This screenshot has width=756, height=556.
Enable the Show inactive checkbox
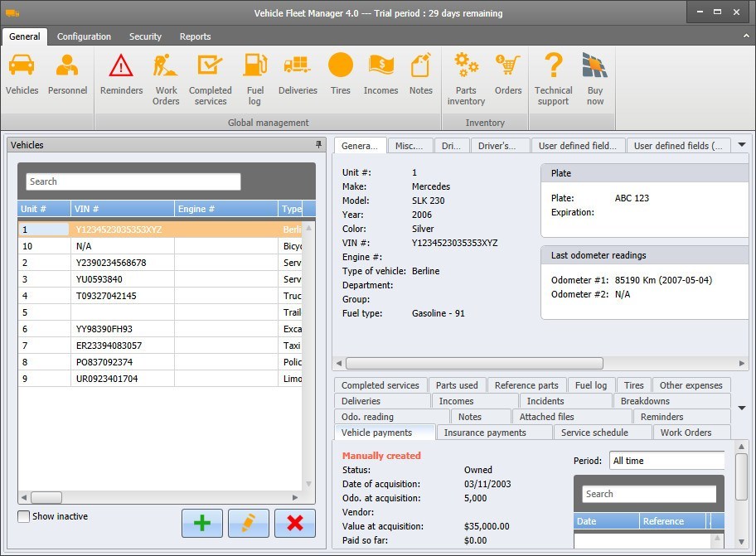point(23,516)
